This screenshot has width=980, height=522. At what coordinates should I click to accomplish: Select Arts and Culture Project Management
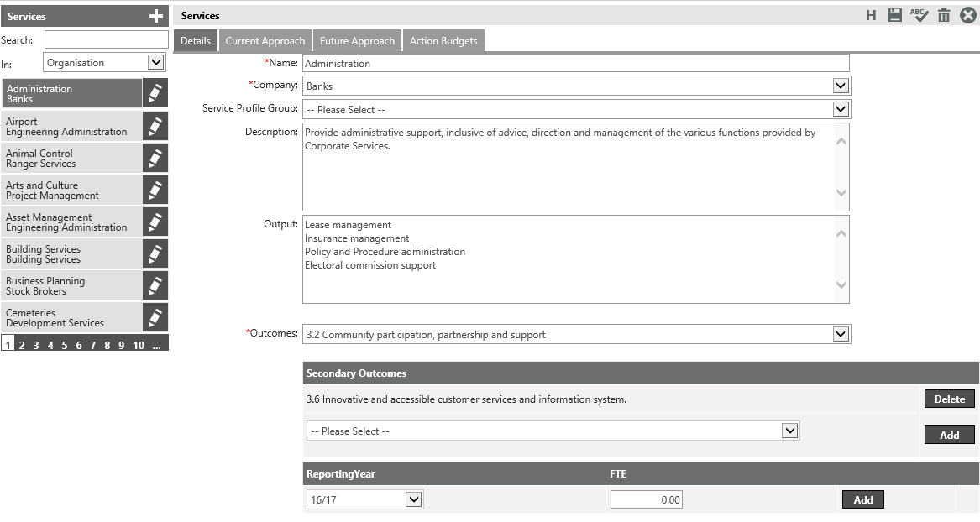[x=72, y=190]
